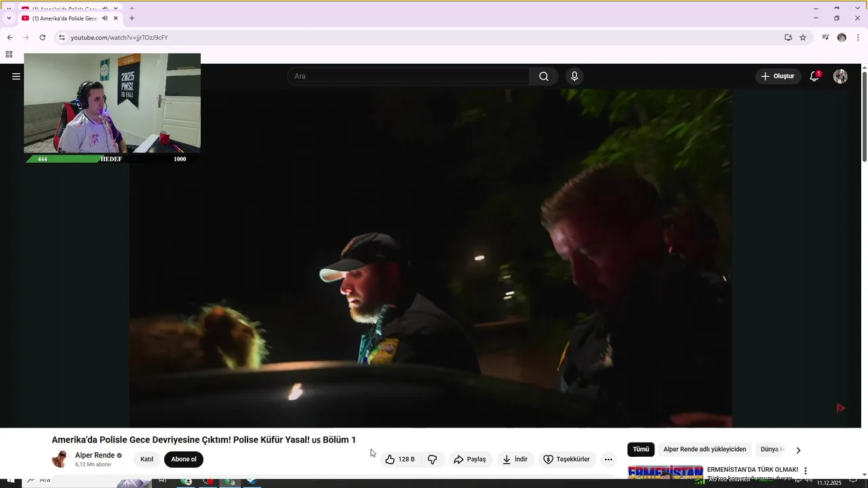
Task: Open the tab search dropdown arrow
Action: pyautogui.click(x=9, y=18)
